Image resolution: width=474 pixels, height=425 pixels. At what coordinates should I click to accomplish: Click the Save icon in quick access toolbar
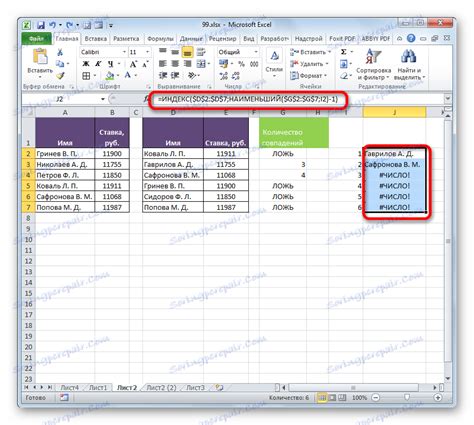pyautogui.click(x=41, y=25)
